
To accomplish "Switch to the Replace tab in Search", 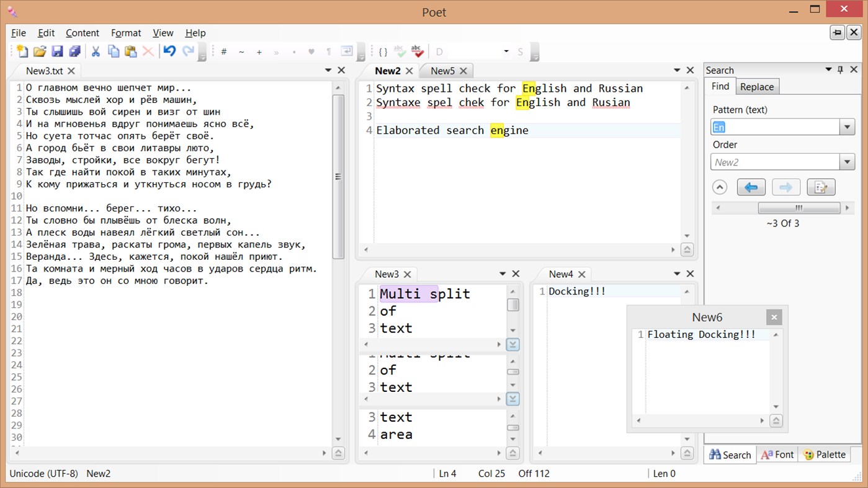I will pyautogui.click(x=757, y=86).
